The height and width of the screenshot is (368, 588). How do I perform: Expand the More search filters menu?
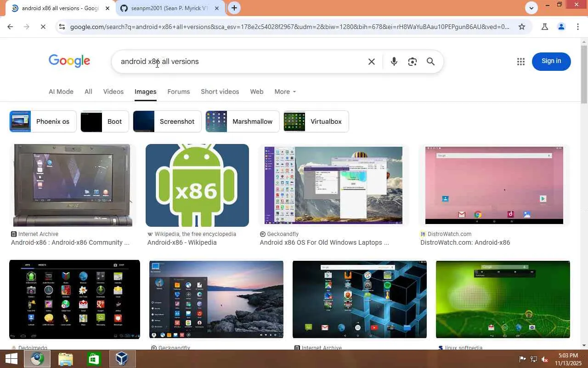click(285, 92)
